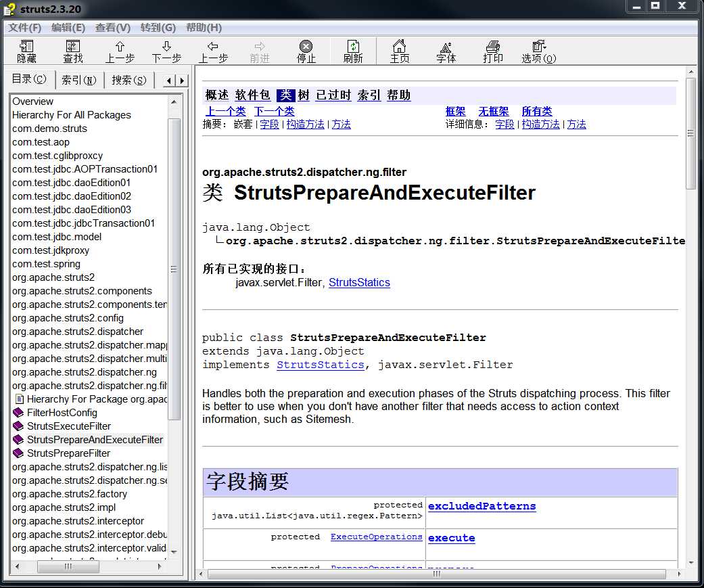Switch to the 目录(C) tab
This screenshot has width=704, height=588.
29,79
